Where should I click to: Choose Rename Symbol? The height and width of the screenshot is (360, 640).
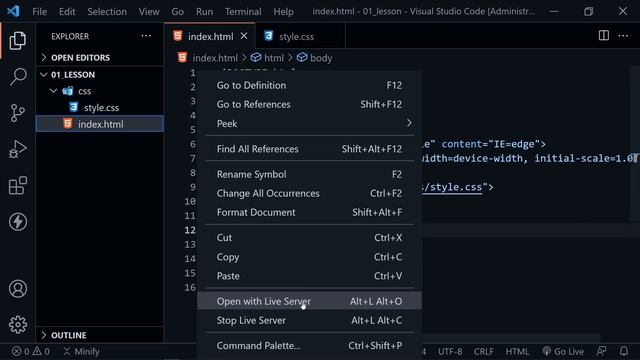tap(309, 174)
